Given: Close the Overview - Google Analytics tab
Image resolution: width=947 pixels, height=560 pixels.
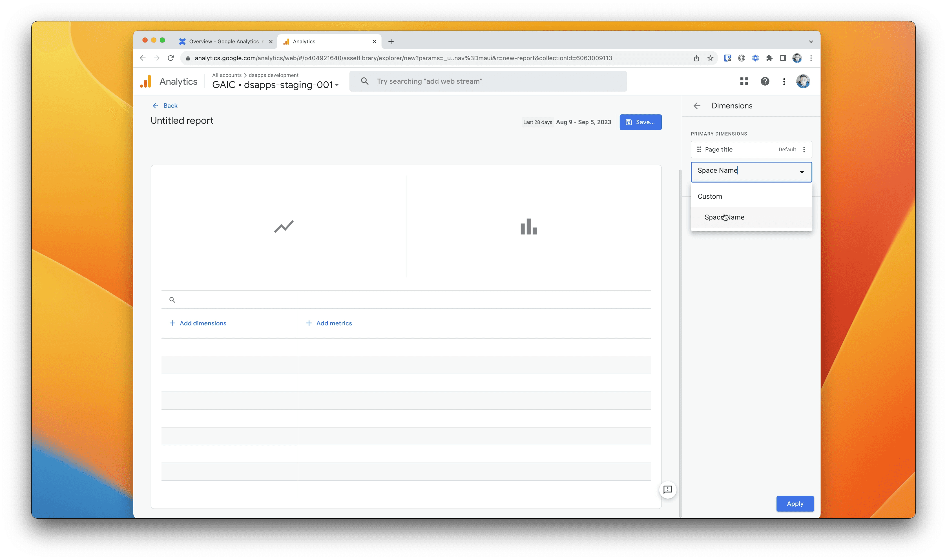Looking at the screenshot, I should [x=271, y=41].
